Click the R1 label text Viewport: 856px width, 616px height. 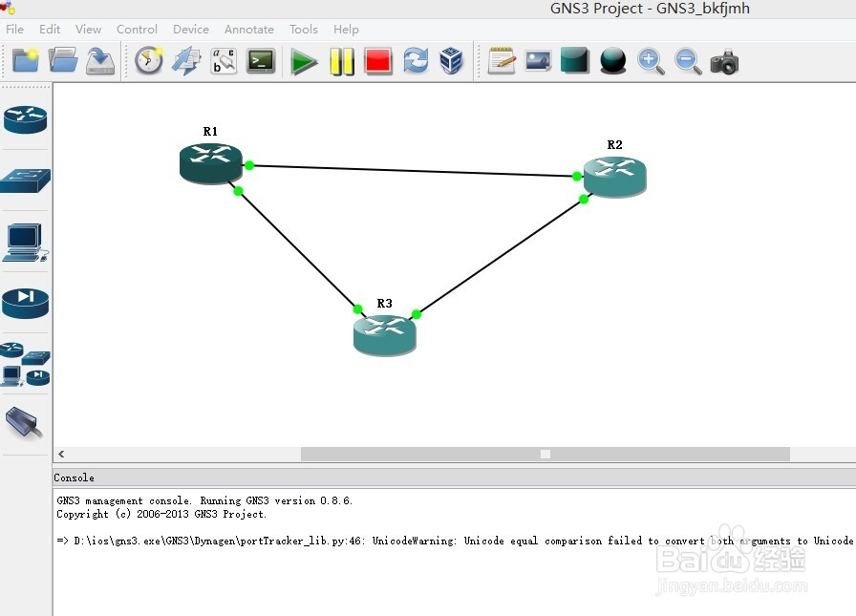(x=210, y=132)
